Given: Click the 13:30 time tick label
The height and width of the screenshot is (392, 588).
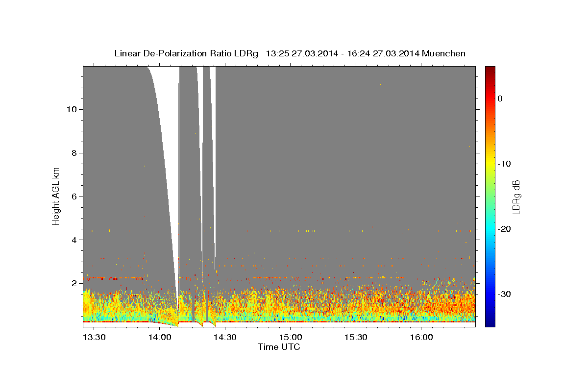Looking at the screenshot, I should [x=94, y=338].
